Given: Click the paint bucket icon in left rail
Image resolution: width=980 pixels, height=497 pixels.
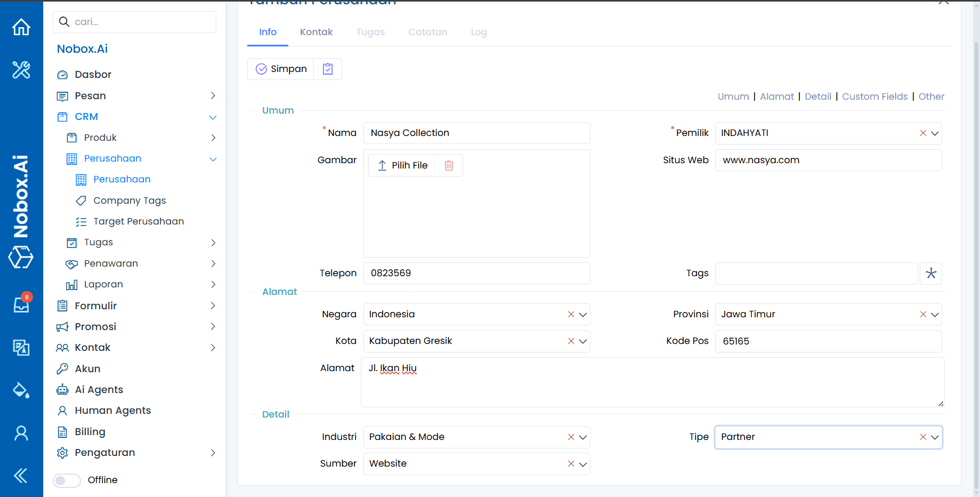Looking at the screenshot, I should (x=21, y=390).
